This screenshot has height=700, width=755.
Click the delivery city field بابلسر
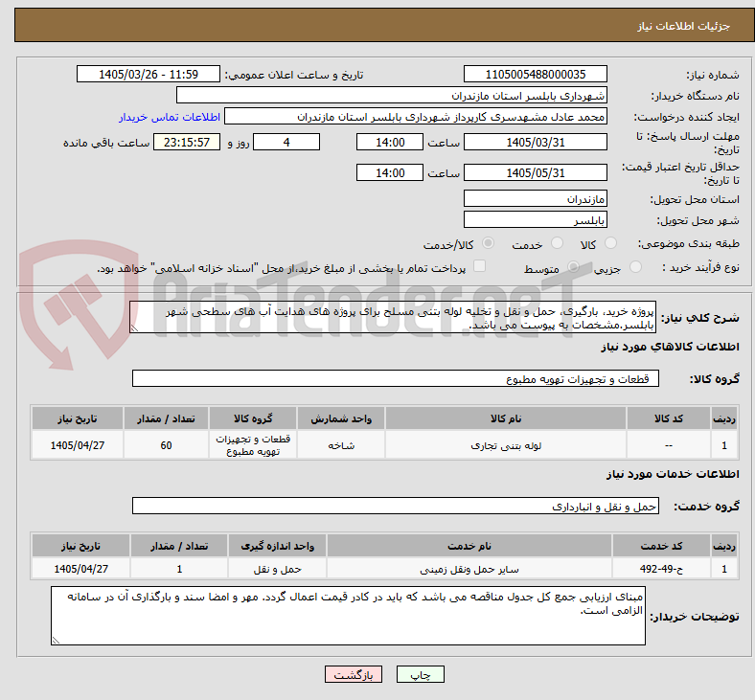[x=536, y=220]
